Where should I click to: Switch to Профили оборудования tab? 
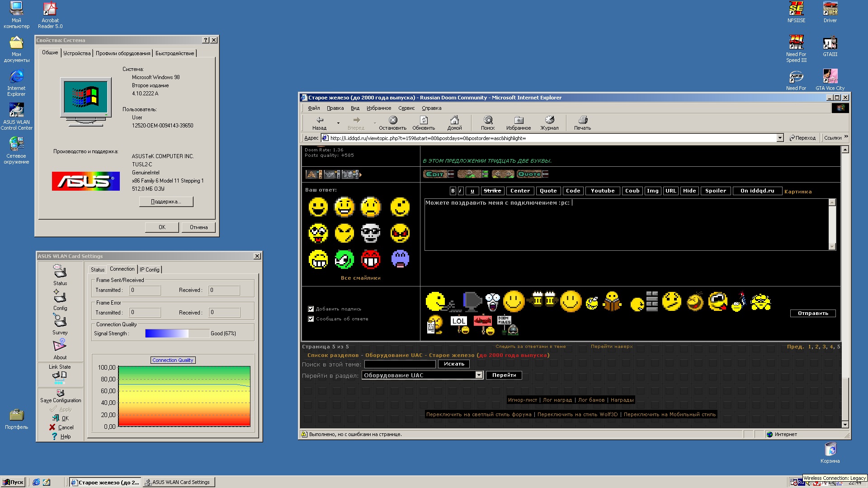coord(123,53)
